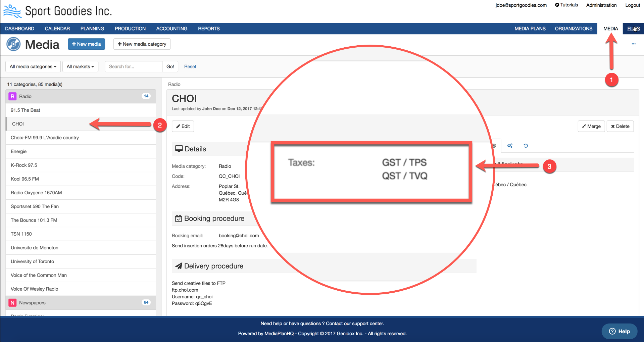Click the purple R Radio category icon
The width and height of the screenshot is (644, 342).
[12, 96]
